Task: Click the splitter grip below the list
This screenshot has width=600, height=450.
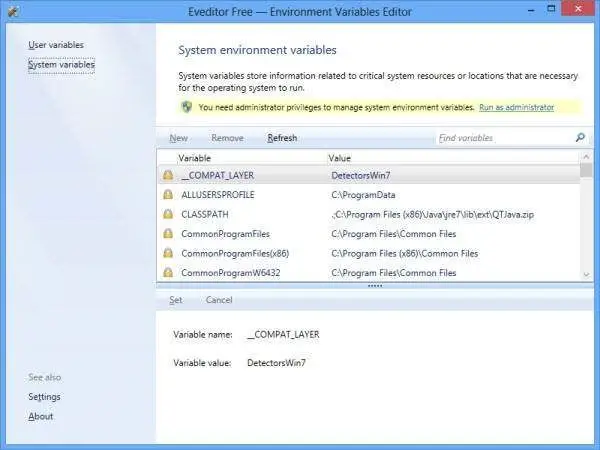Action: [x=375, y=286]
